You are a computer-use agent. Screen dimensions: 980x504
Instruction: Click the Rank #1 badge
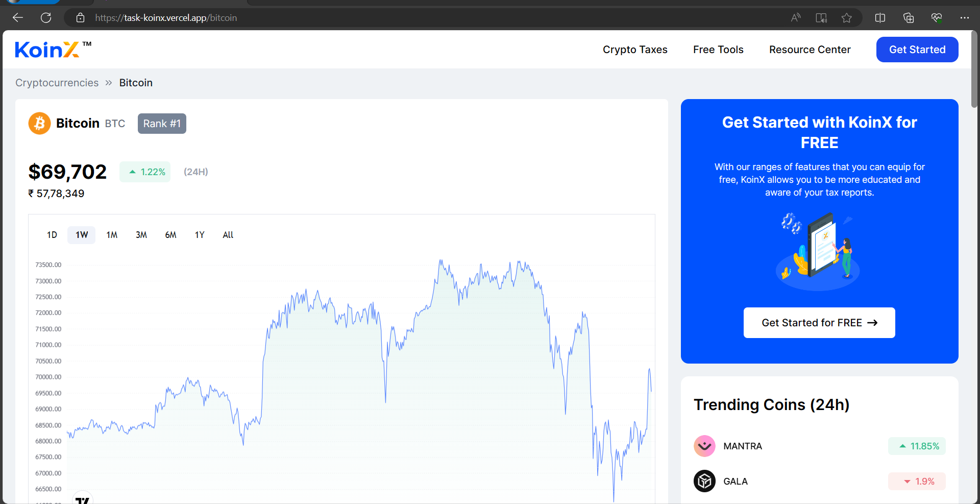(162, 124)
